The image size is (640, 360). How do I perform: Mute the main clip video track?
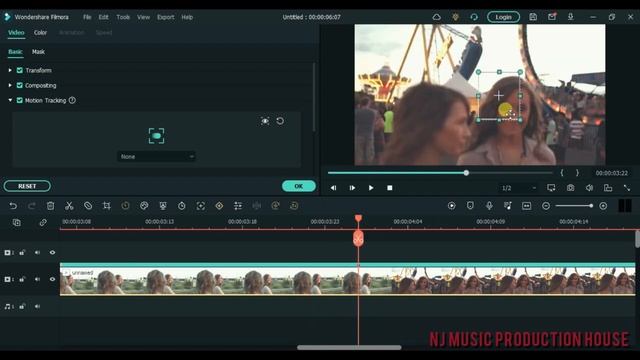click(38, 279)
